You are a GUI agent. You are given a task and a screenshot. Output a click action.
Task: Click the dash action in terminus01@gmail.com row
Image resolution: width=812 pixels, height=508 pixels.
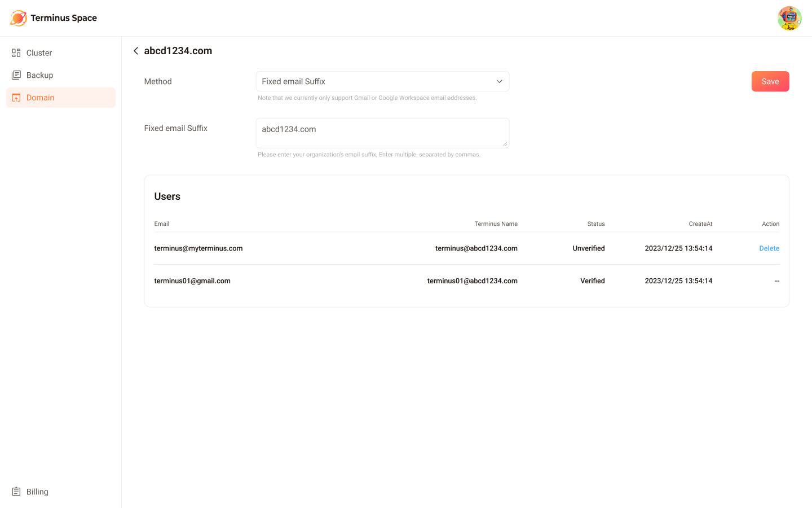777,281
